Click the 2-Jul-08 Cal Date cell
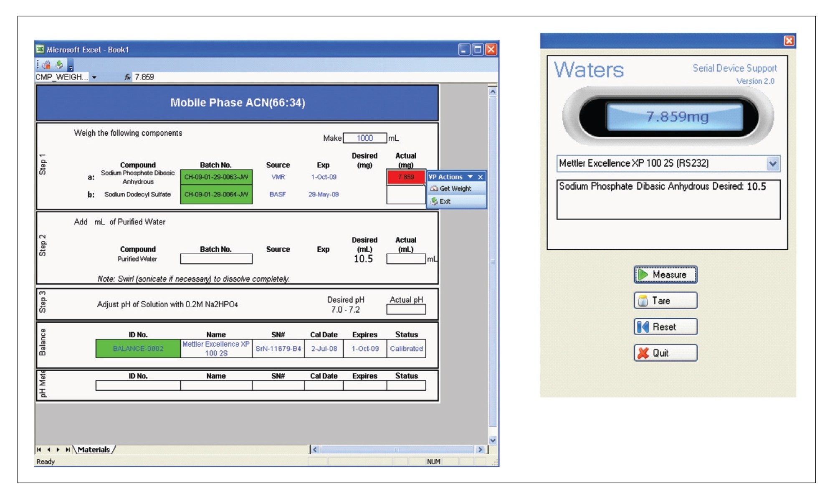835x504 pixels. point(324,349)
